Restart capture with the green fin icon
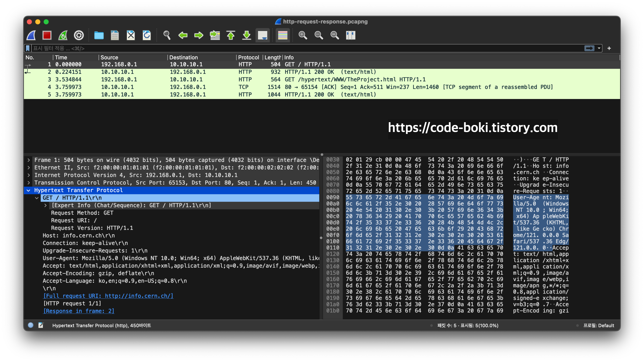 (x=63, y=35)
